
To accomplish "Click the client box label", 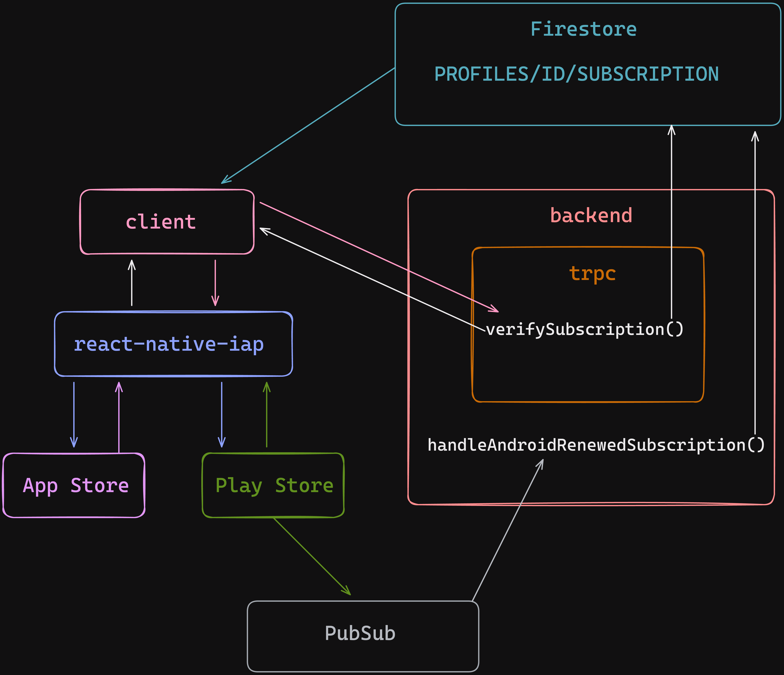I will [x=160, y=222].
